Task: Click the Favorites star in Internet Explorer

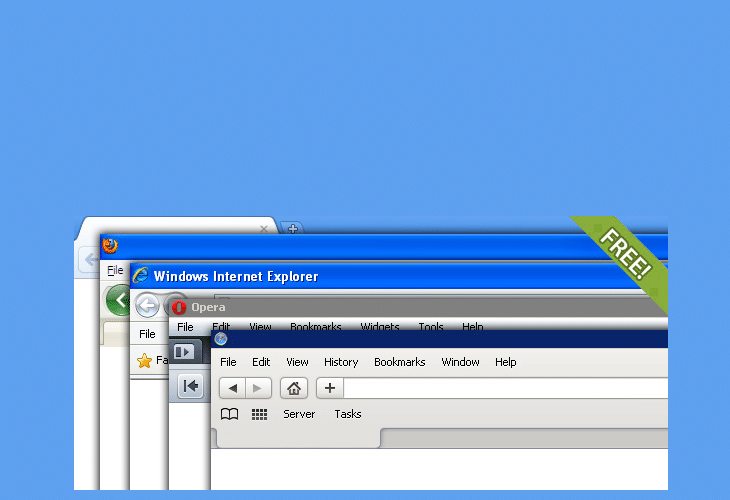Action: pos(144,361)
